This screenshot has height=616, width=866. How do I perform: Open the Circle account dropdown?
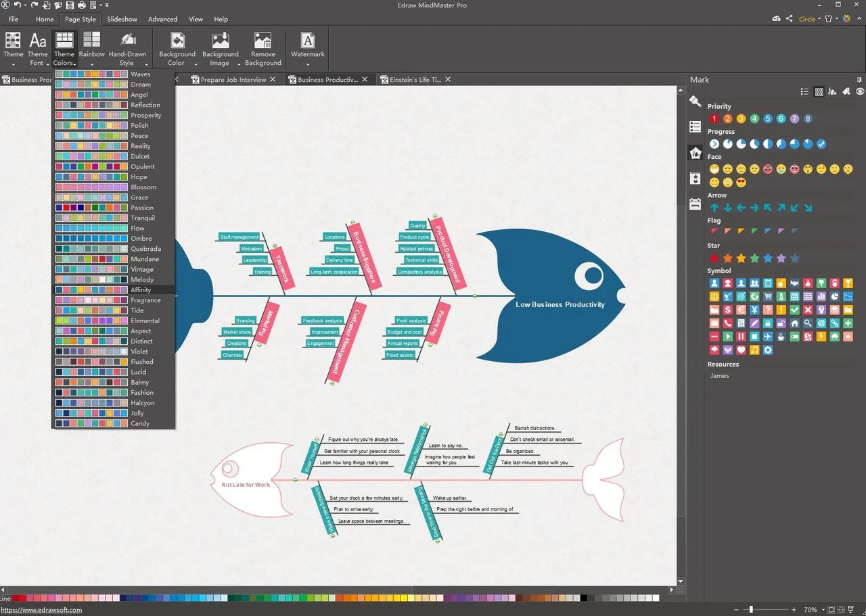point(809,19)
